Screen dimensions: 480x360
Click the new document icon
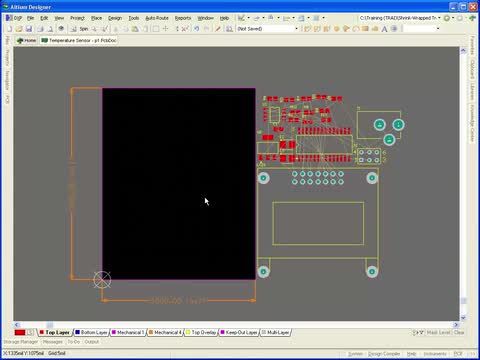(x=9, y=29)
